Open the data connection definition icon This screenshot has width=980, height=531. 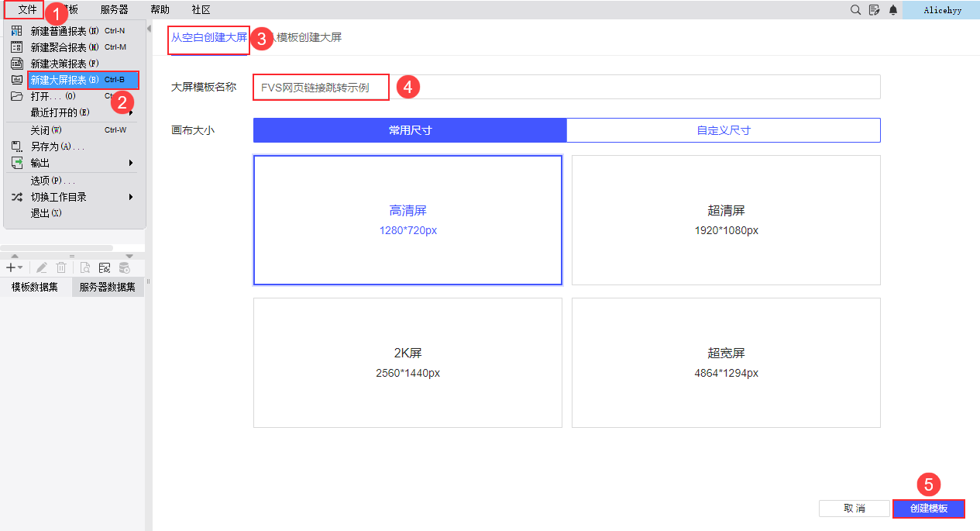[x=105, y=267]
